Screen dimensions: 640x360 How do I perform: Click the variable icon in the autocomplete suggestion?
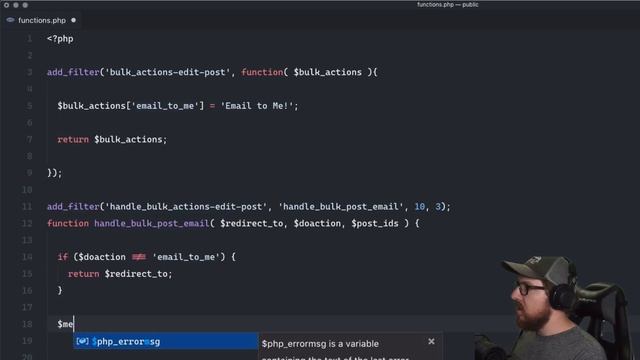click(82, 341)
